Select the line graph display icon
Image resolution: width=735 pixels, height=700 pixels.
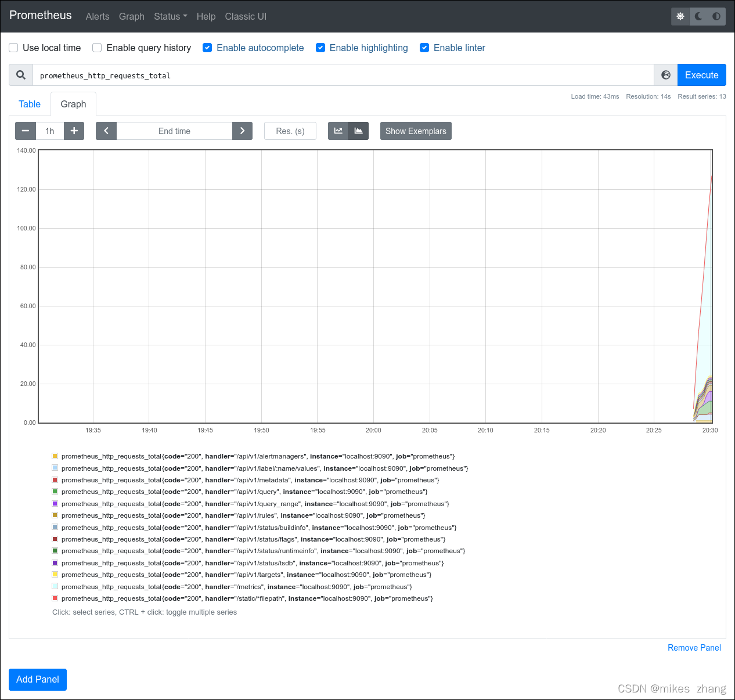[x=338, y=131]
